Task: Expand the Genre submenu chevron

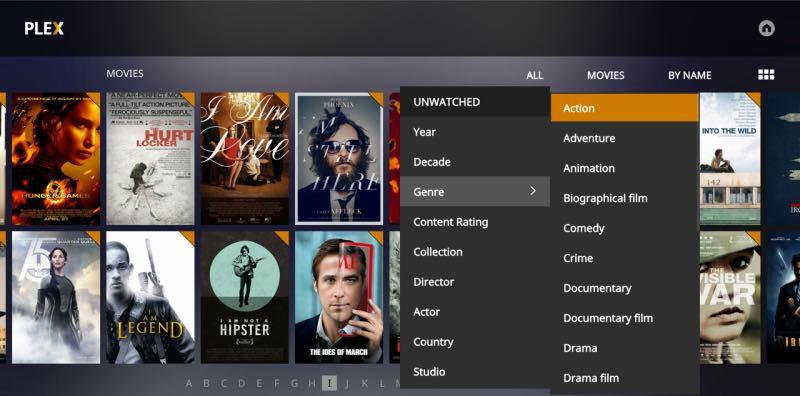Action: coord(533,191)
